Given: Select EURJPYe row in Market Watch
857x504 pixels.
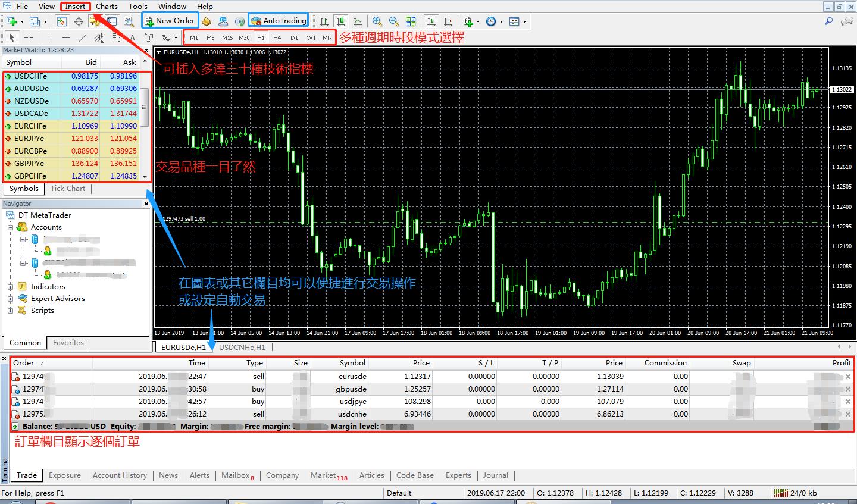Looking at the screenshot, I should 71,139.
